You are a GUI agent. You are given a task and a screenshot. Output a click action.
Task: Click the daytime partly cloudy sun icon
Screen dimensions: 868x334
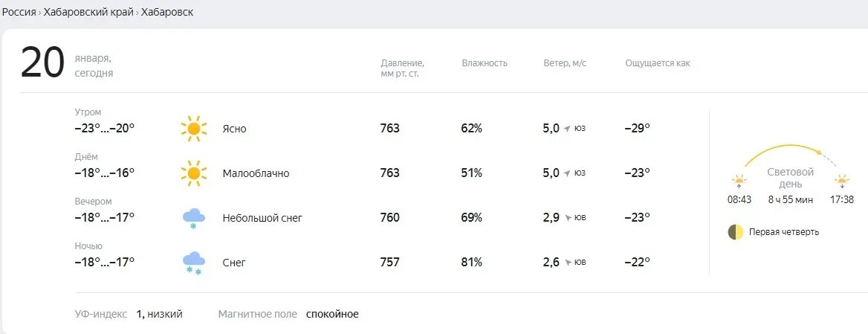coord(194,173)
